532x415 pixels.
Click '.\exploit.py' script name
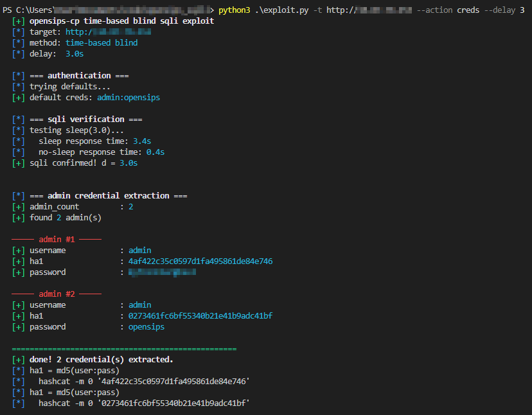pos(281,10)
